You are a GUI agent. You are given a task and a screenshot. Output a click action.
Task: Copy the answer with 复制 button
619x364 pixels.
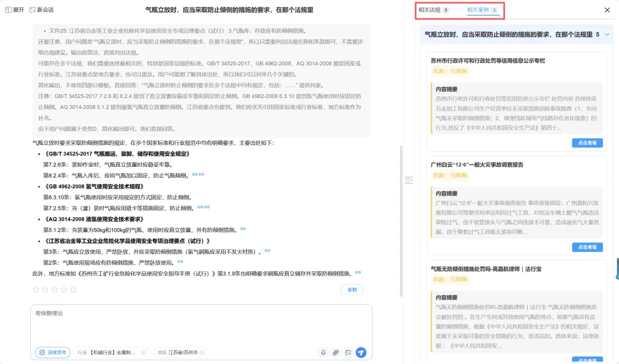point(352,290)
